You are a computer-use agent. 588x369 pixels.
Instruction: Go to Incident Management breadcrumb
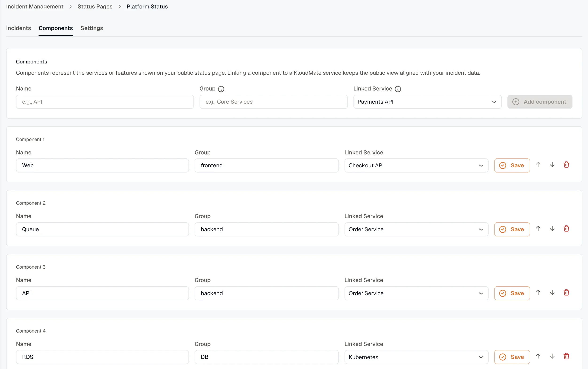click(x=35, y=7)
